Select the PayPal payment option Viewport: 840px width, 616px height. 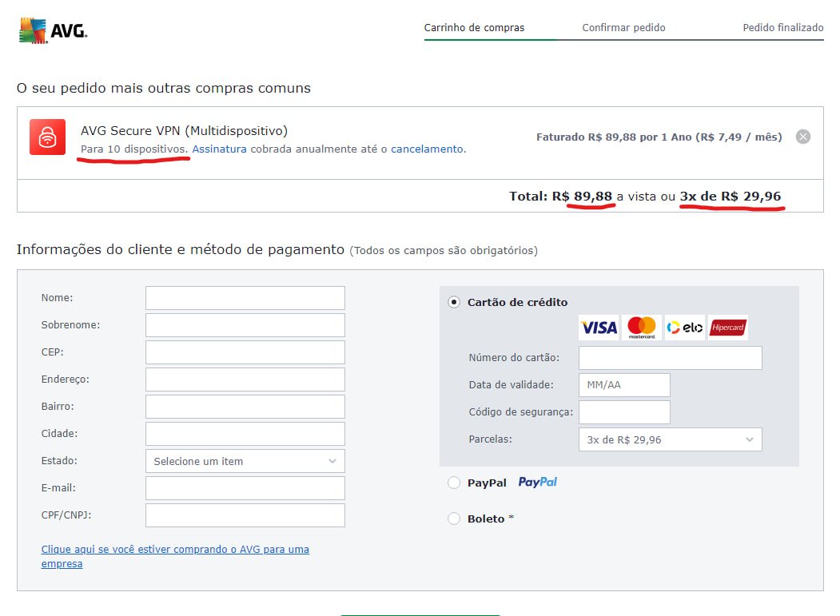click(454, 483)
